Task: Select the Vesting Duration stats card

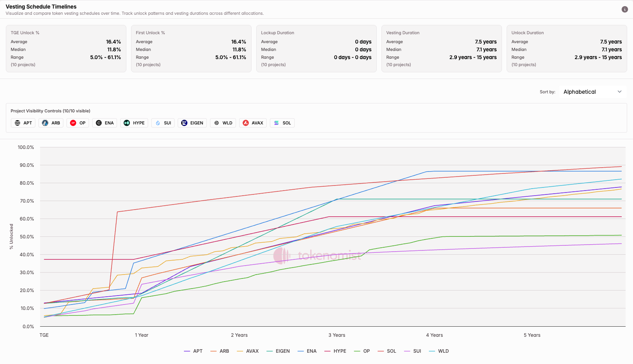Action: [x=441, y=49]
